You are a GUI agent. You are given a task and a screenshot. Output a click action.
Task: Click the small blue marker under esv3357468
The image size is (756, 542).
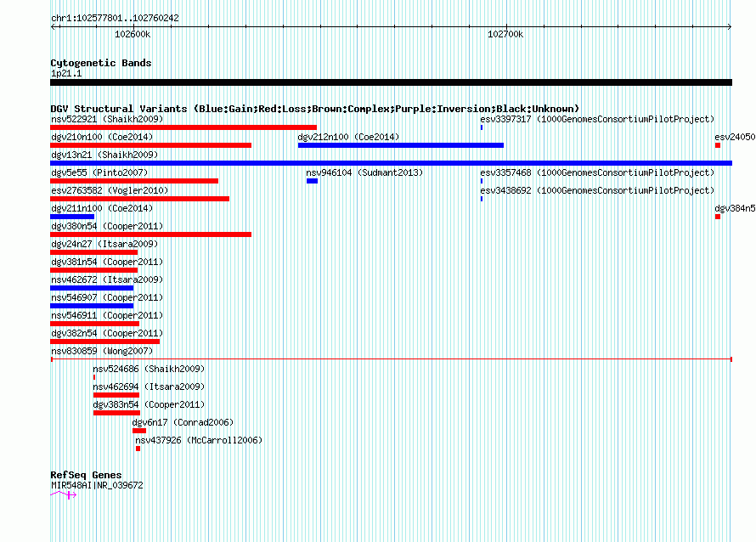[x=481, y=181]
